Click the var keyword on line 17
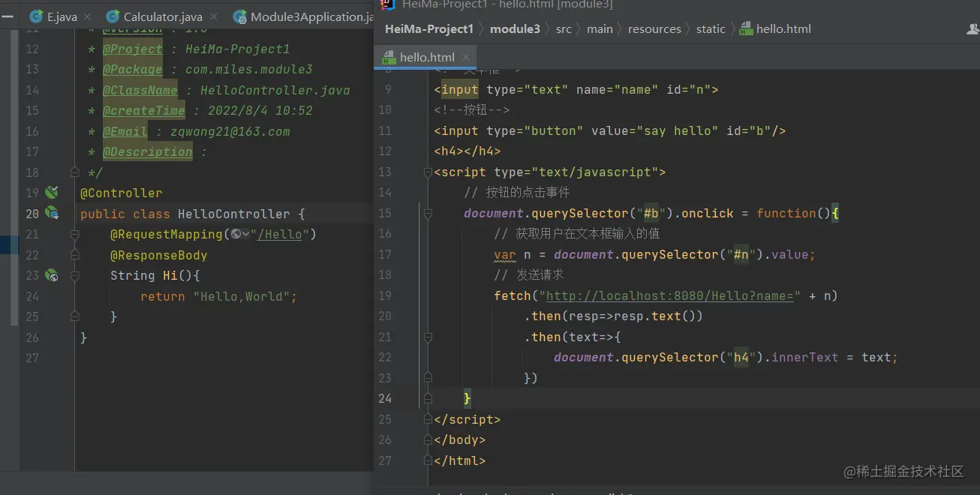Screen dimensions: 980x495 pos(505,255)
